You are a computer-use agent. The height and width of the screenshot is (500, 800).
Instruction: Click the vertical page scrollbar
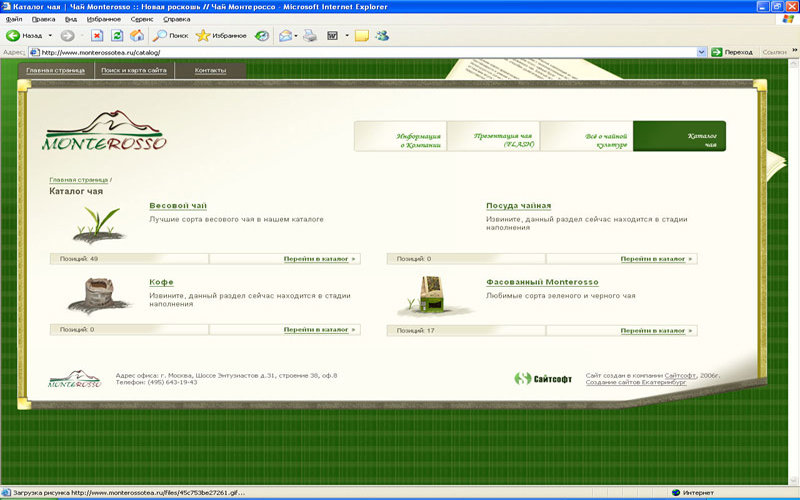click(794, 272)
